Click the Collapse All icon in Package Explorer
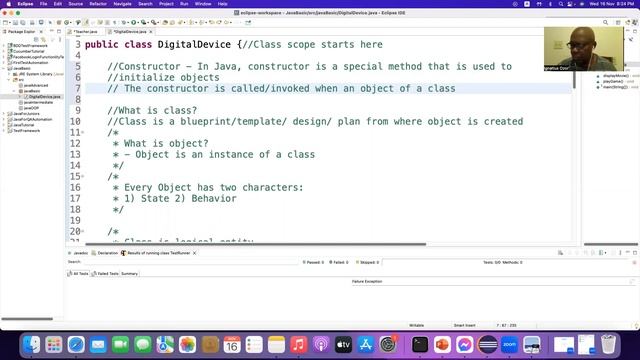 pyautogui.click(x=36, y=39)
